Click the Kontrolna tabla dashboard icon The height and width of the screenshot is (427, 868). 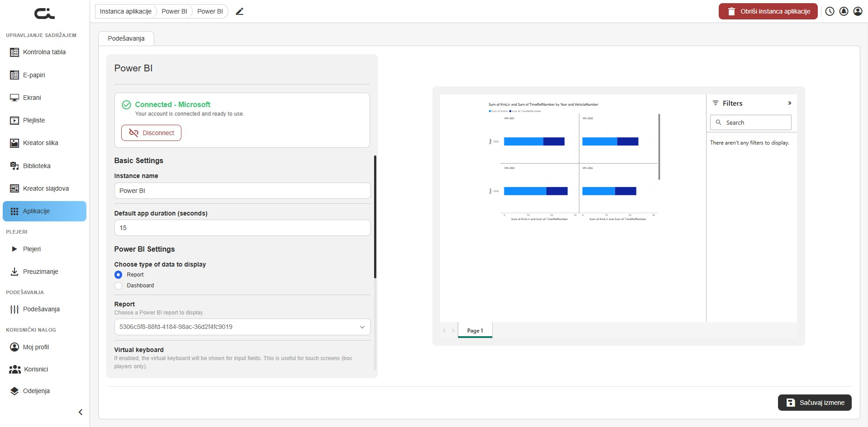click(14, 52)
